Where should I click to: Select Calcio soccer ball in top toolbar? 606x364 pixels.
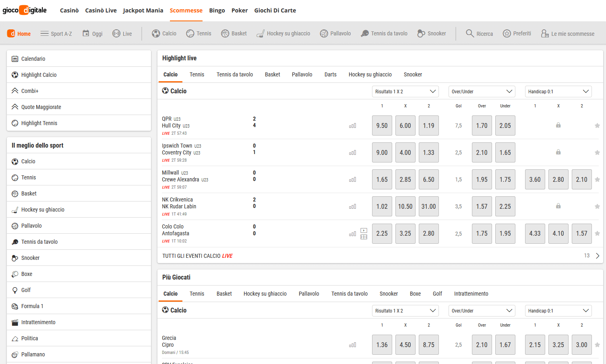(x=164, y=33)
